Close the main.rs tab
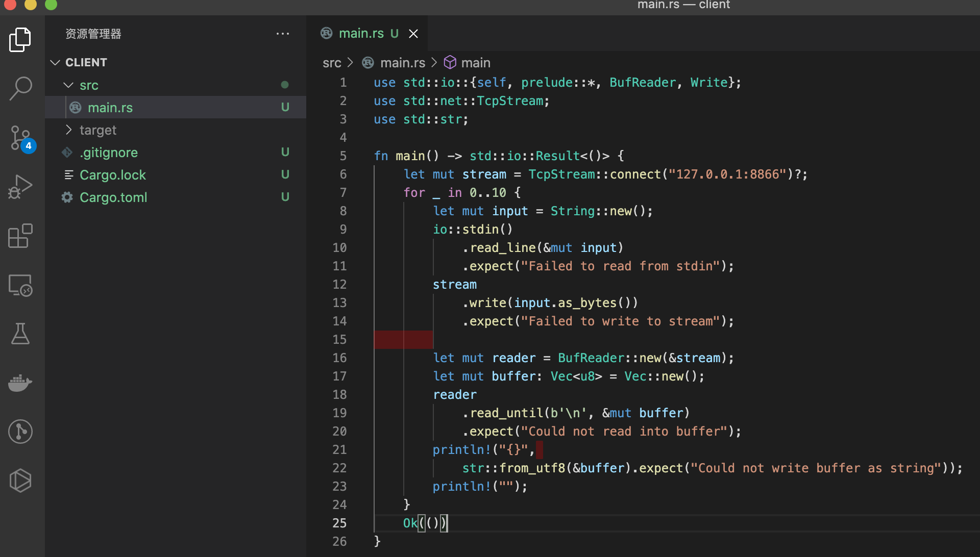Viewport: 980px width, 557px height. point(413,34)
